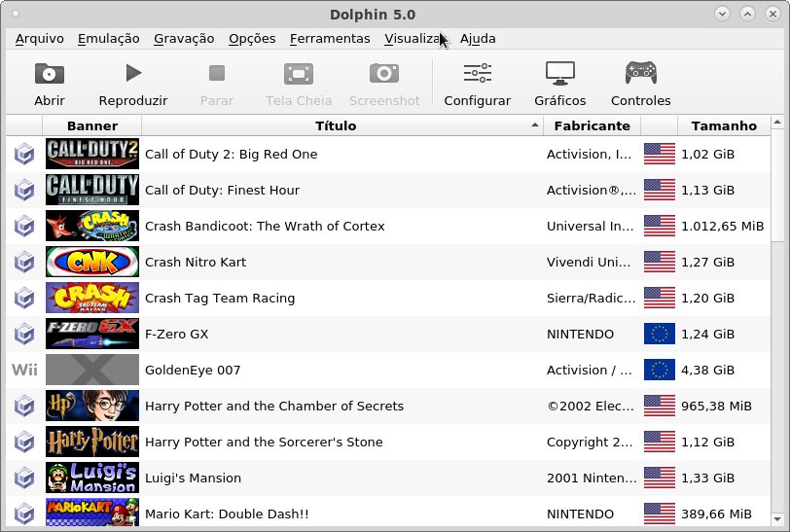Click the Call of Duty 2 banner image
The height and width of the screenshot is (532, 790).
coord(92,154)
